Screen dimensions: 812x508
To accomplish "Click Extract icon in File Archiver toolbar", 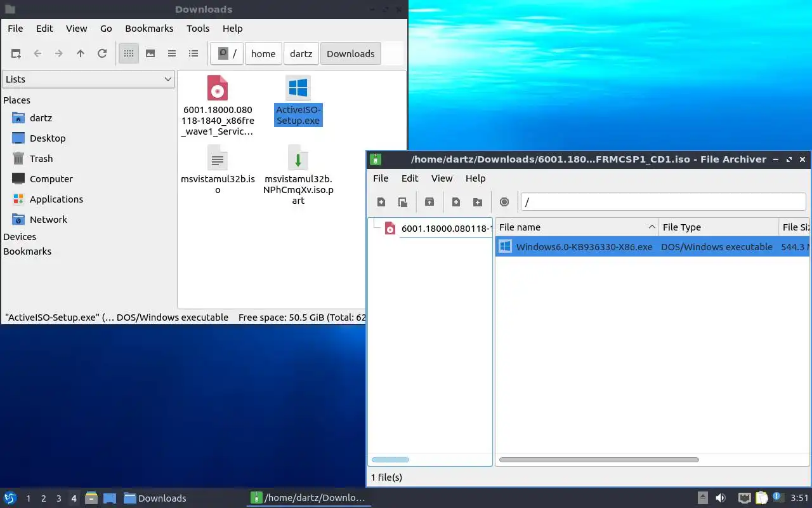I will click(x=429, y=202).
